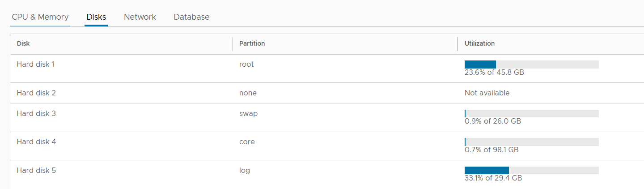Click the Partition column header
The height and width of the screenshot is (189, 644).
(x=252, y=43)
